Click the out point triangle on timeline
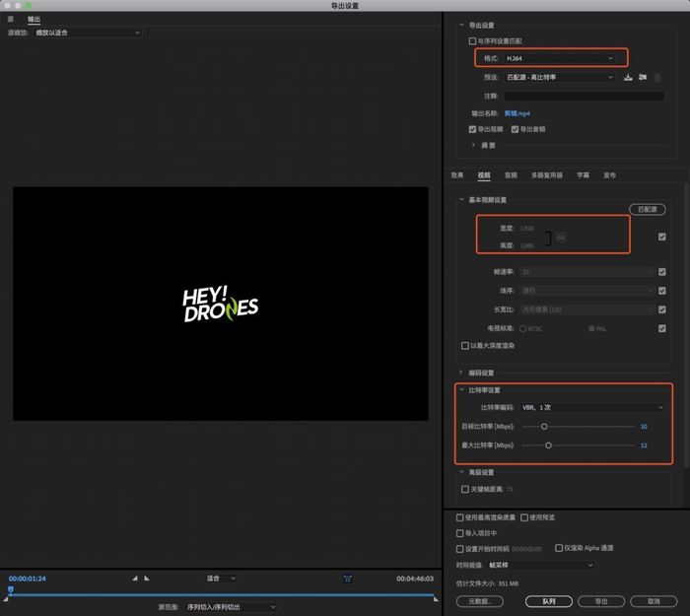The height and width of the screenshot is (616, 690). pos(436,599)
